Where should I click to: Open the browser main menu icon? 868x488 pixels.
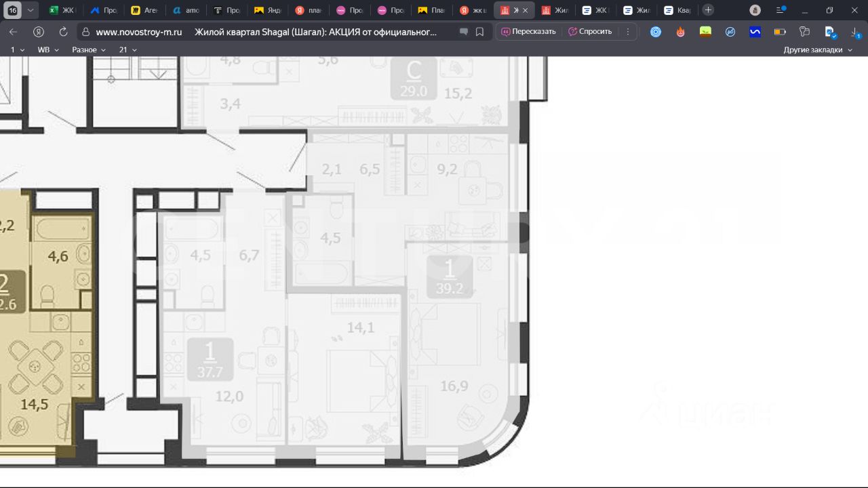point(780,10)
